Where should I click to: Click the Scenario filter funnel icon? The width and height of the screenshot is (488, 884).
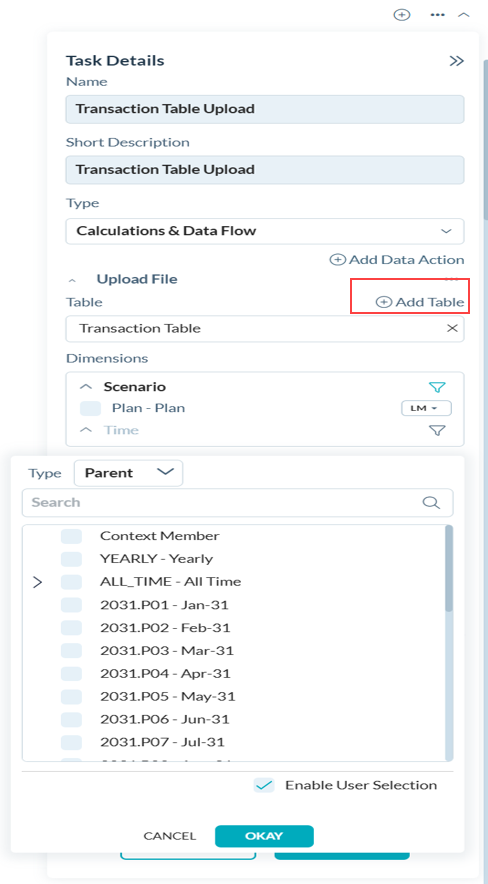[x=437, y=387]
